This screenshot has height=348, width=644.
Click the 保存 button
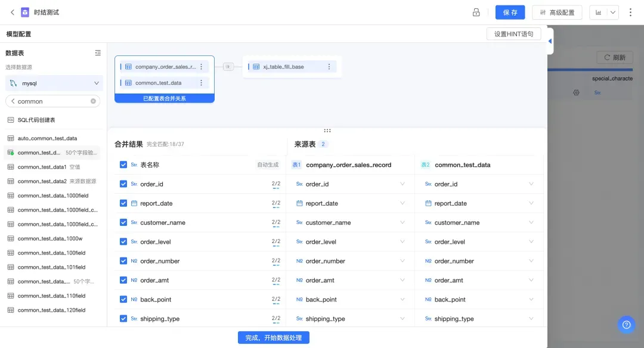point(510,13)
